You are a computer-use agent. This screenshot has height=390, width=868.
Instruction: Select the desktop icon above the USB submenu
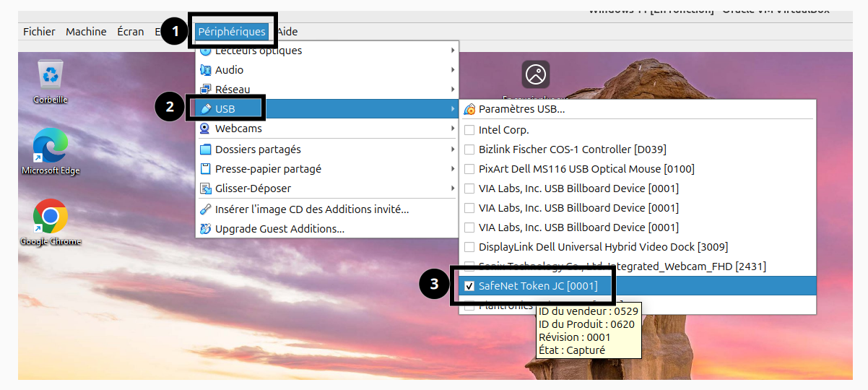pyautogui.click(x=536, y=74)
